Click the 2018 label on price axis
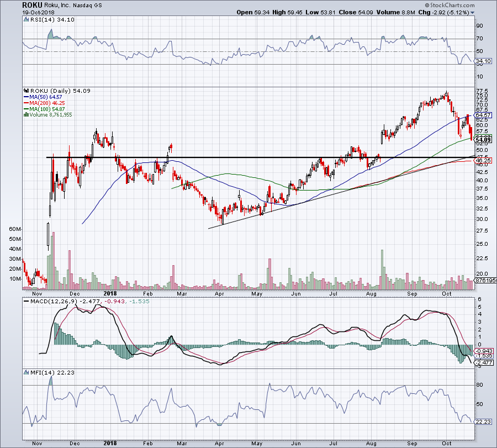This screenshot has width=497, height=448. click(x=110, y=293)
